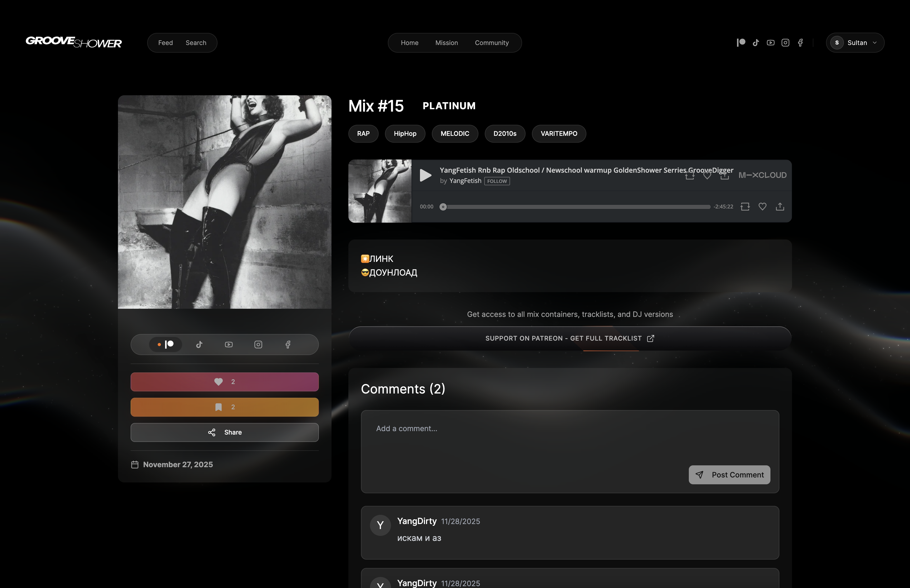Click the GrooveShower logo

[x=74, y=42]
